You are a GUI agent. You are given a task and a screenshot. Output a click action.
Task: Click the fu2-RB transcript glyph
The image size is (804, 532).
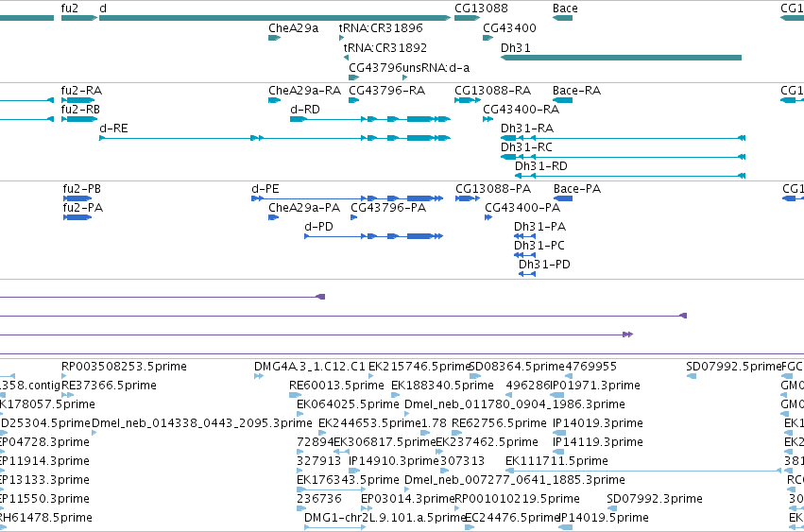(79, 119)
